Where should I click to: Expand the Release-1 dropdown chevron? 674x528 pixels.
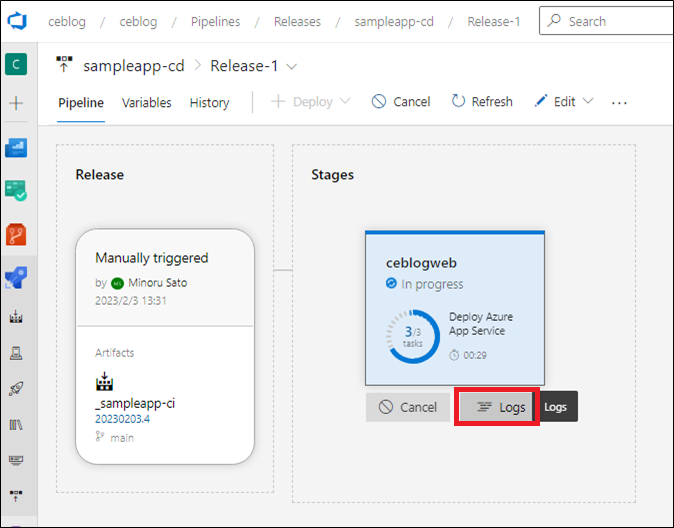[291, 67]
